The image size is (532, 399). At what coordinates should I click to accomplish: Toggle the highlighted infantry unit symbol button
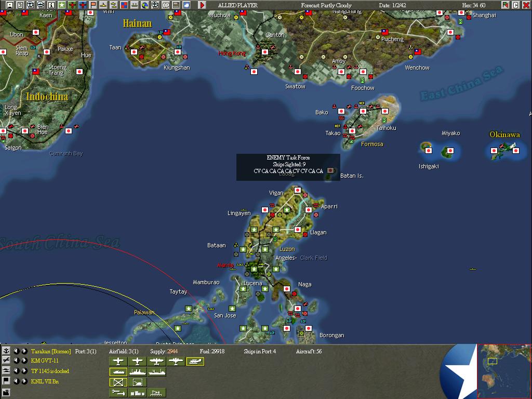[x=118, y=382]
